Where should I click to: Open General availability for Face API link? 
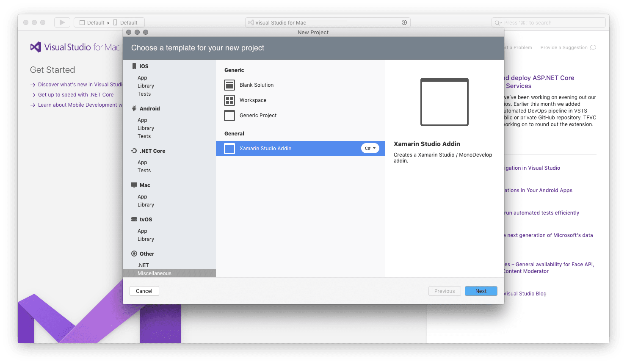549,268
